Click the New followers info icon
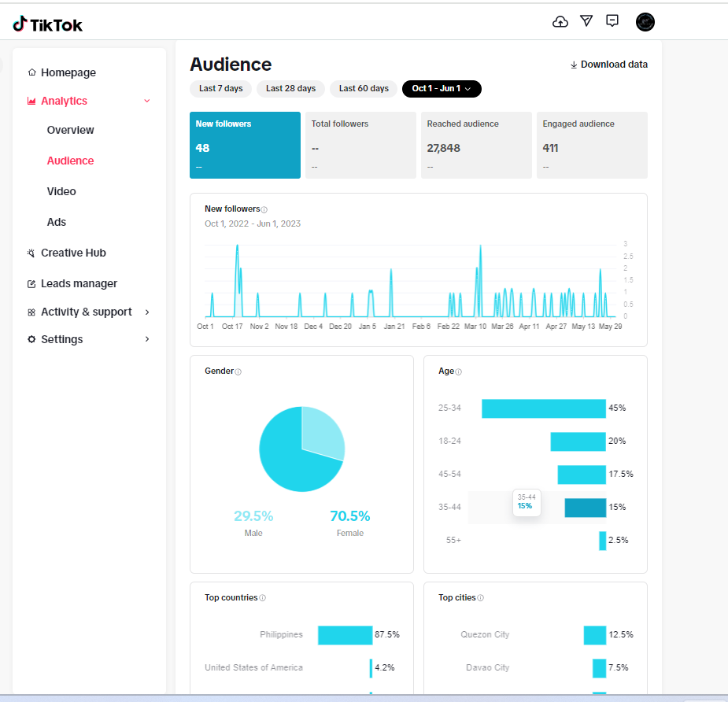The width and height of the screenshot is (728, 702). pyautogui.click(x=264, y=210)
